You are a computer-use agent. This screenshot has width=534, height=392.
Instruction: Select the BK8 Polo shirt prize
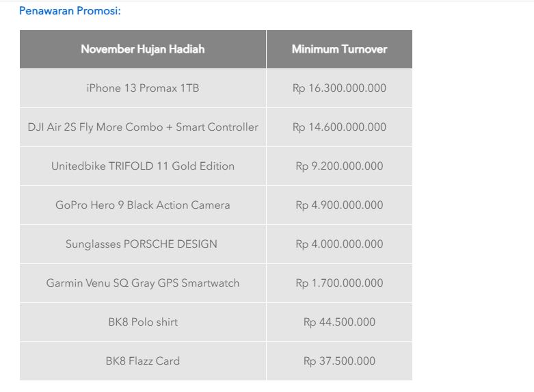(x=143, y=322)
